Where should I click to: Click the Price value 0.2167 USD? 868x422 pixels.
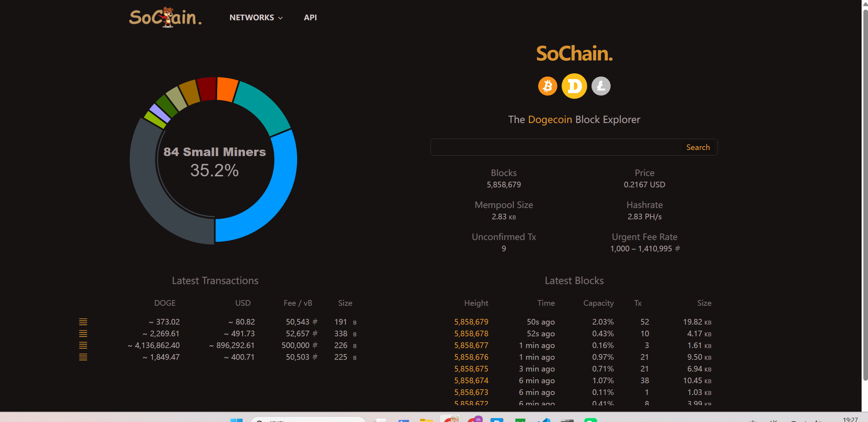(644, 185)
